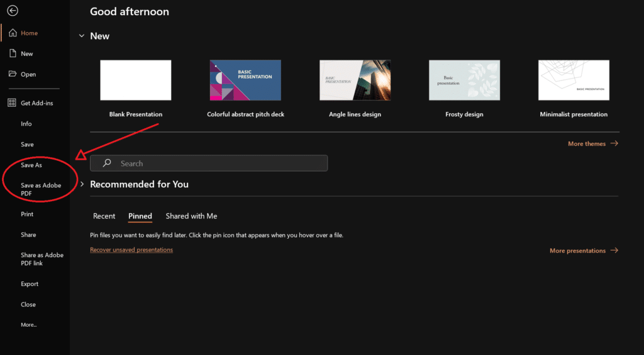Screen dimensions: 644x355
Task: Click the Angle lines design label
Action: (x=355, y=114)
